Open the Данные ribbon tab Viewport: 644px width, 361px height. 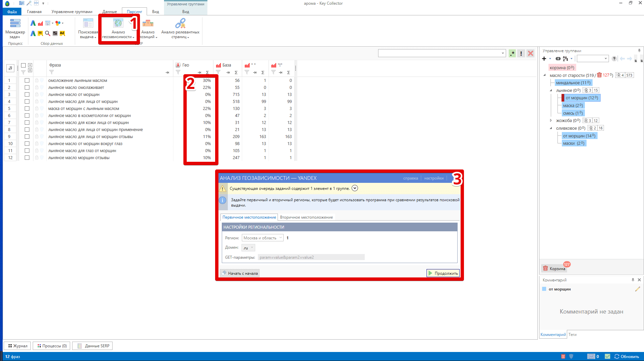110,12
